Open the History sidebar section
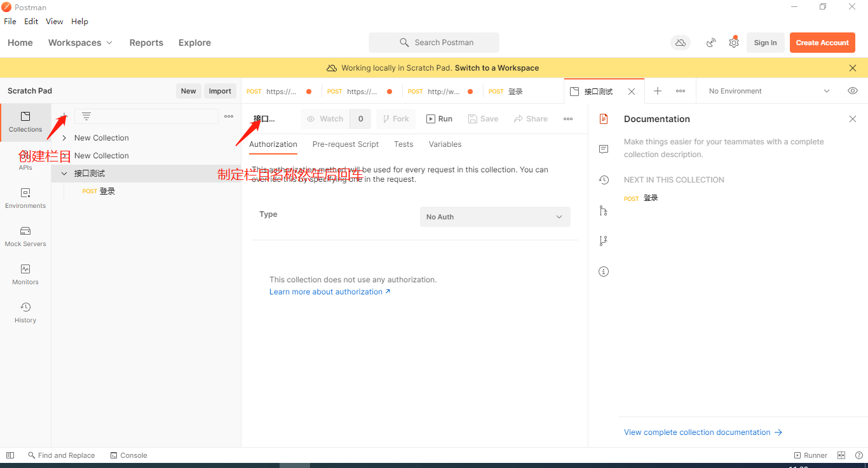The height and width of the screenshot is (468, 868). click(25, 313)
